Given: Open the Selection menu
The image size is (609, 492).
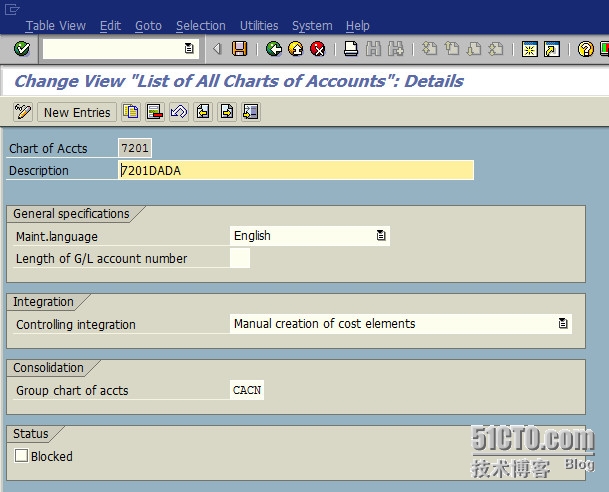Looking at the screenshot, I should coord(201,26).
